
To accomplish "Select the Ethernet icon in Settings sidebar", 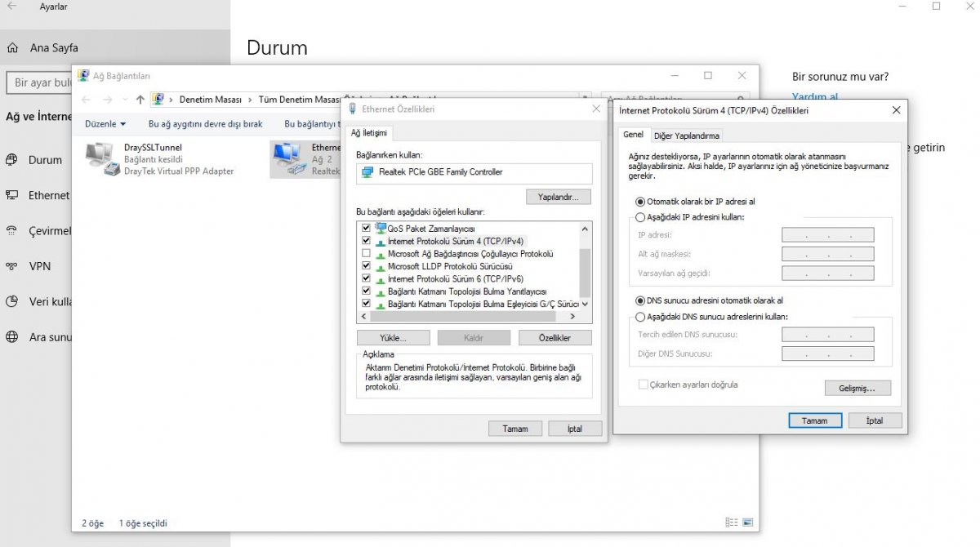I will tap(12, 195).
